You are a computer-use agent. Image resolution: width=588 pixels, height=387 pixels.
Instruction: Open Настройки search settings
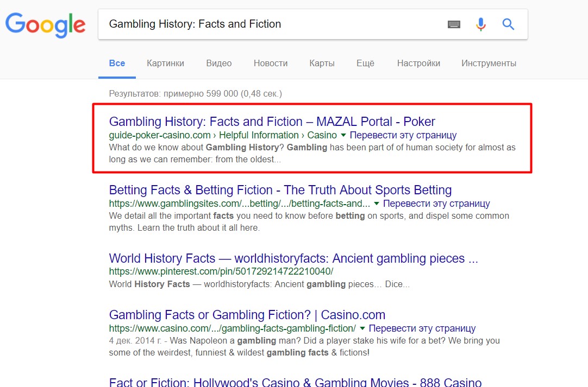click(418, 64)
